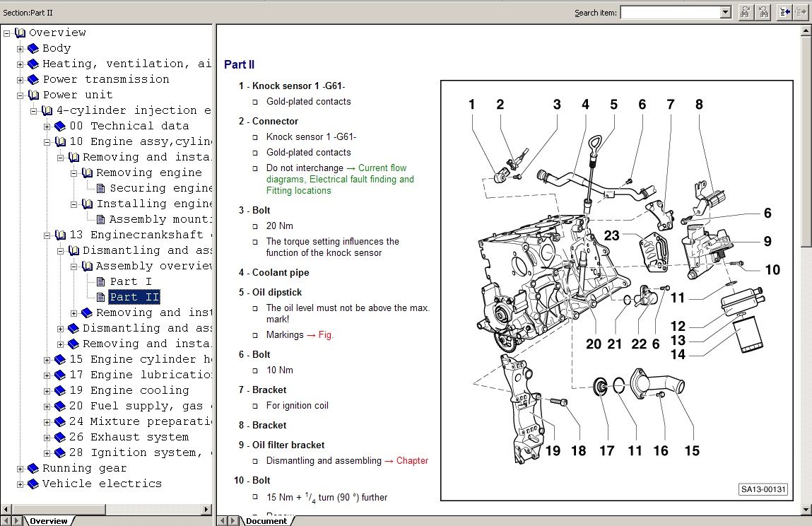Click the tree horizontal scrollbar left arrow
812x526 pixels.
click(6, 510)
